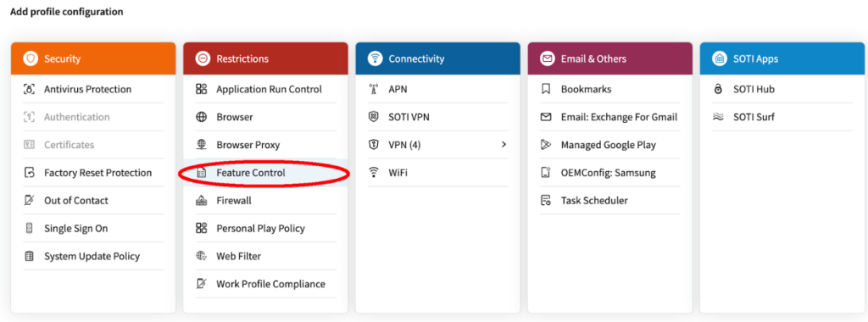Viewport: 868px width, 322px height.
Task: Open OEMConfig: Samsung configuration
Action: pyautogui.click(x=610, y=173)
